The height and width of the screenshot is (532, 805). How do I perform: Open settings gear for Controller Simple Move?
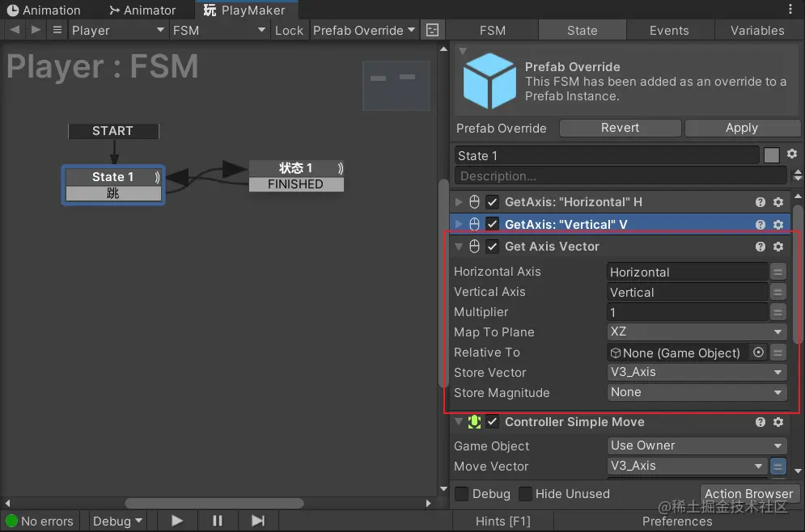pyautogui.click(x=778, y=422)
